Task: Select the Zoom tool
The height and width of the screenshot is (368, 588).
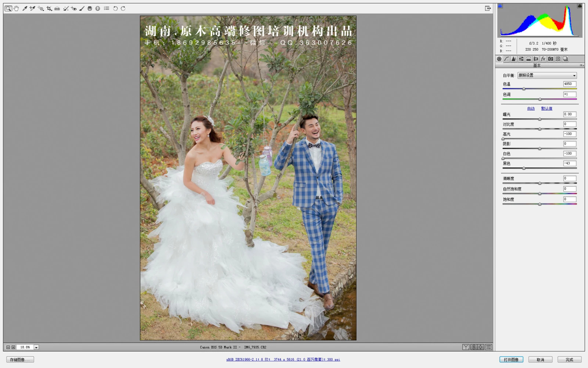Action: [x=8, y=8]
